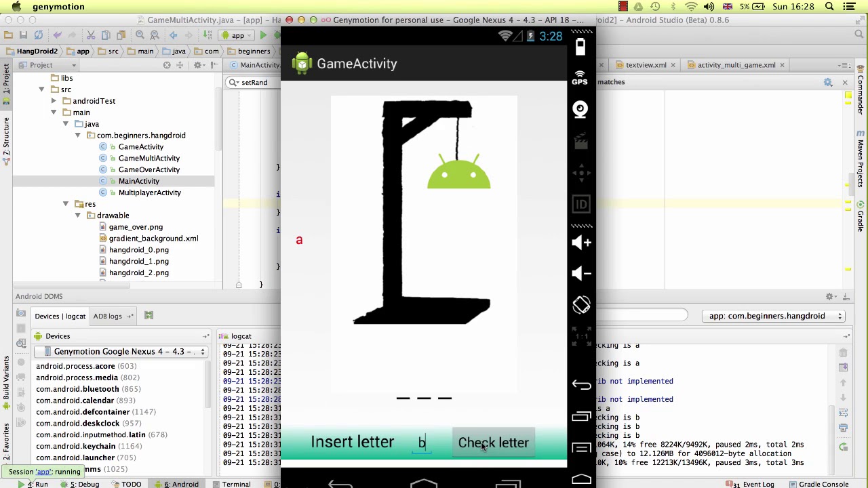This screenshot has height=488, width=868.
Task: Click the Find magnifier toolbar icon
Action: [140, 35]
